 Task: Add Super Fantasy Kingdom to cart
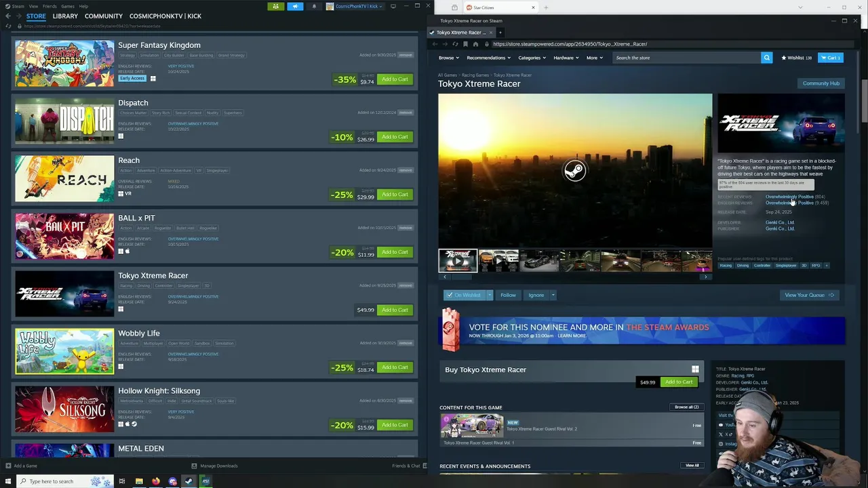point(395,79)
